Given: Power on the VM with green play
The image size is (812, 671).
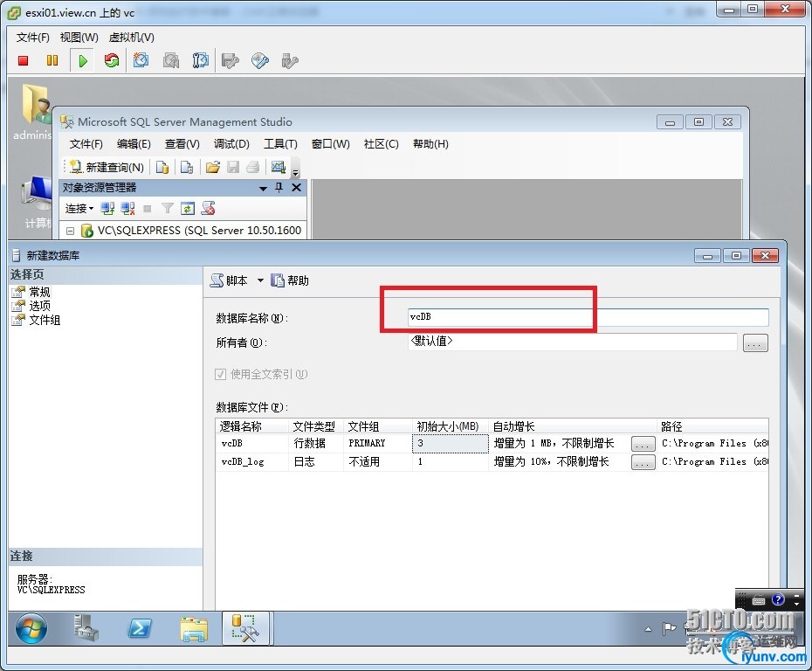Looking at the screenshot, I should point(83,60).
